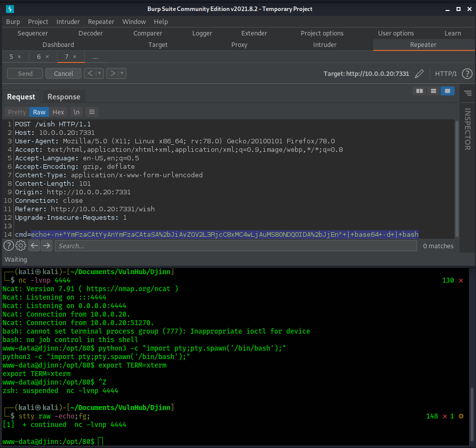Screen dimensions: 476x448
Task: Close Repeater tab 7
Action: tap(75, 57)
